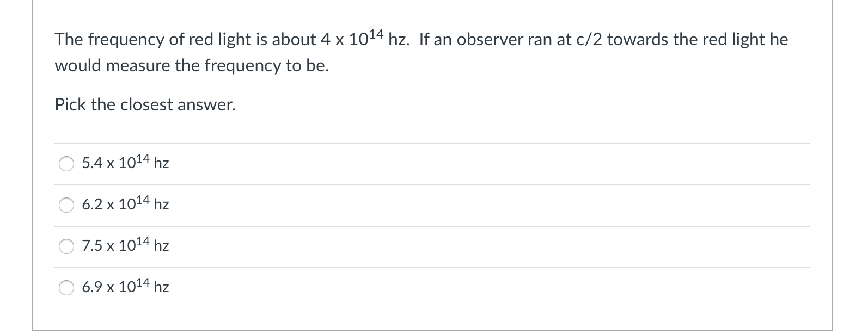Click the 'would measure the frequency to be.' line
This screenshot has width=868, height=334.
[x=192, y=66]
